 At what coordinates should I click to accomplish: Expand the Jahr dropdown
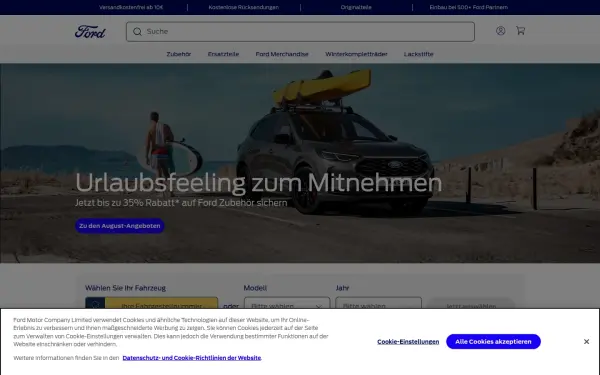tap(378, 303)
